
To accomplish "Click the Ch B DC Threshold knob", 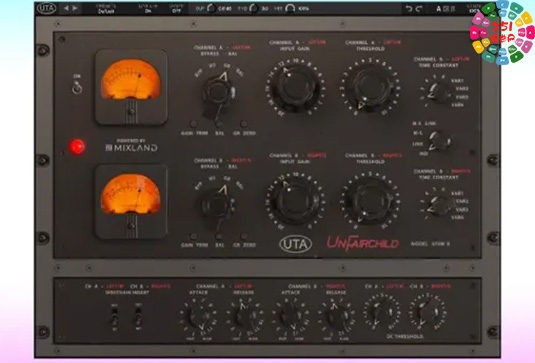I will click(x=427, y=311).
